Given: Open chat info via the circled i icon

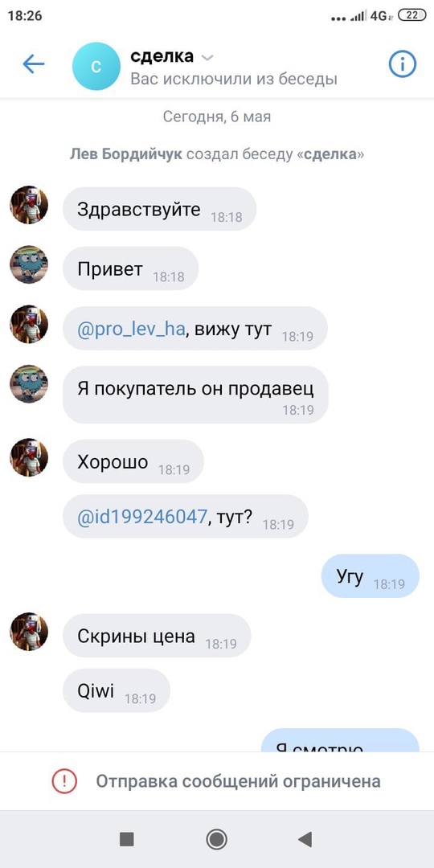Looking at the screenshot, I should tap(403, 65).
